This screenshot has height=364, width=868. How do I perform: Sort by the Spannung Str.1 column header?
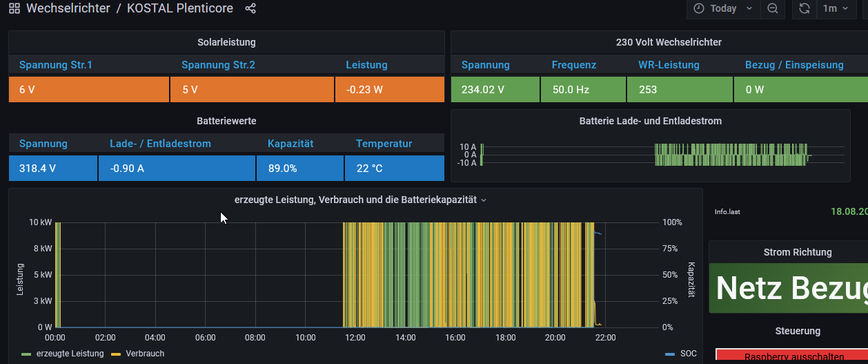coord(56,65)
